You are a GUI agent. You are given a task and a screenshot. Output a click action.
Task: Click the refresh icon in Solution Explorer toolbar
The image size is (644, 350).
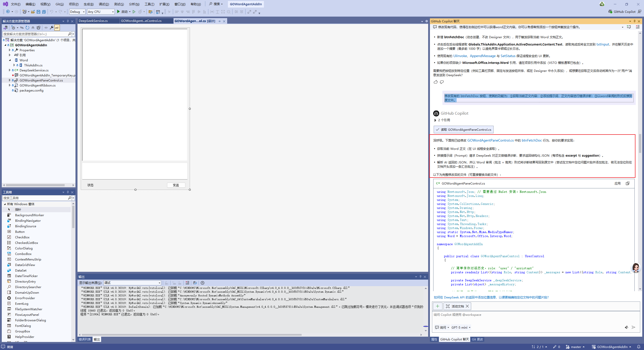pos(27,28)
